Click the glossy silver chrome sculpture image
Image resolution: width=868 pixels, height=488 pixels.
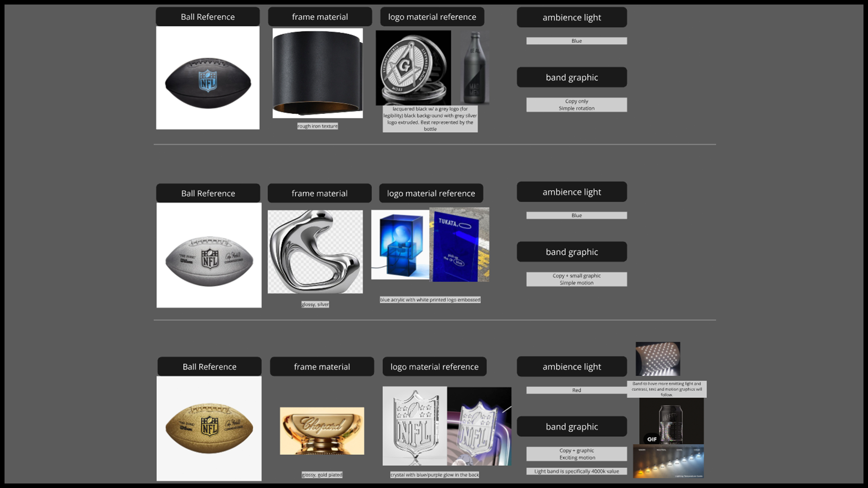point(315,252)
